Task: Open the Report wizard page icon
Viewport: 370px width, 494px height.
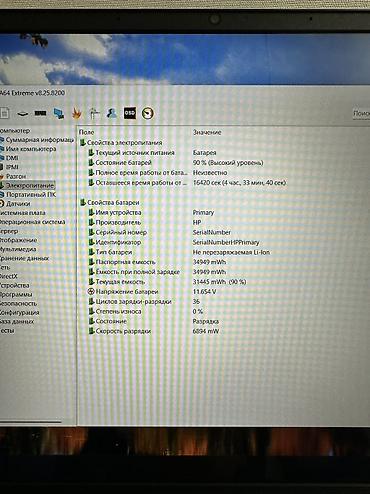Action: pyautogui.click(x=4, y=113)
